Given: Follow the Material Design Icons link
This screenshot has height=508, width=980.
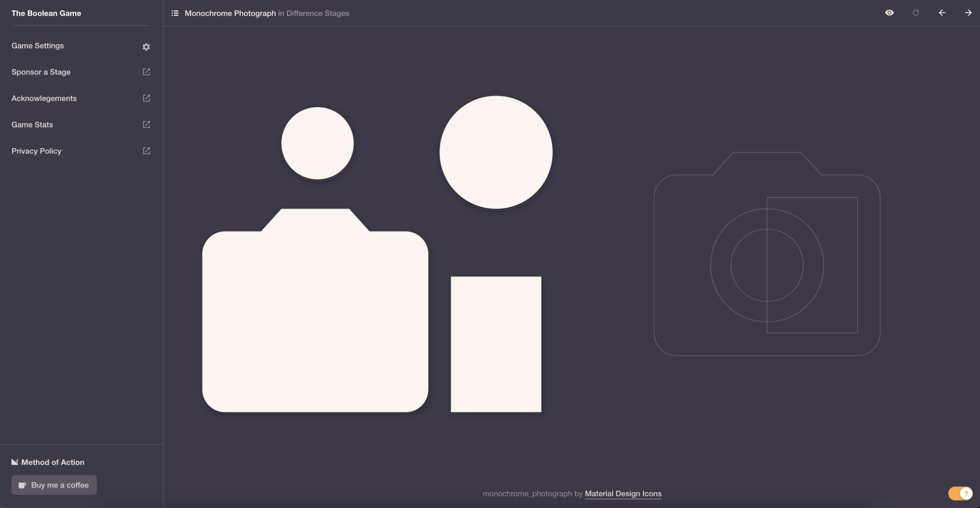Looking at the screenshot, I should click(x=623, y=493).
